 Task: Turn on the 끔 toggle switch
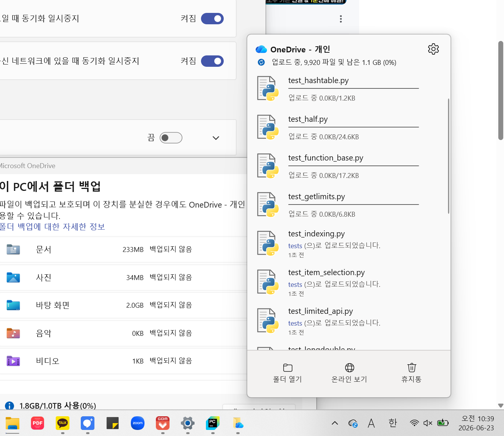[x=171, y=138]
